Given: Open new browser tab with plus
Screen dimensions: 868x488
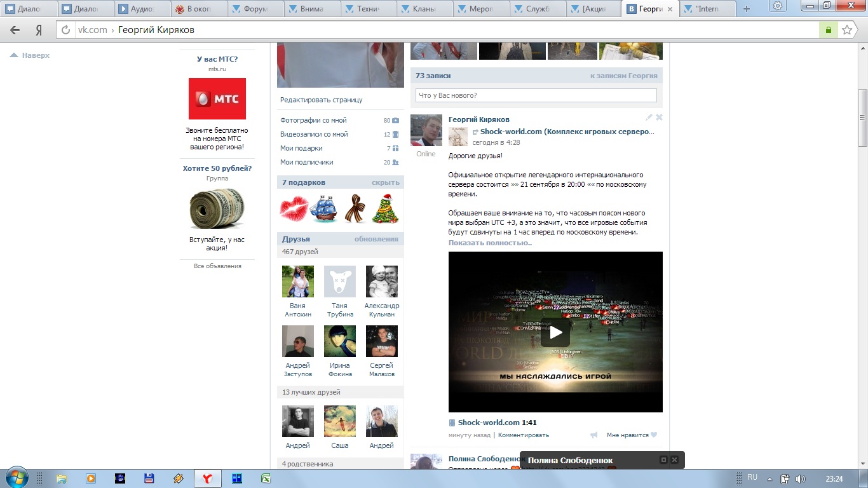Looking at the screenshot, I should (x=746, y=9).
